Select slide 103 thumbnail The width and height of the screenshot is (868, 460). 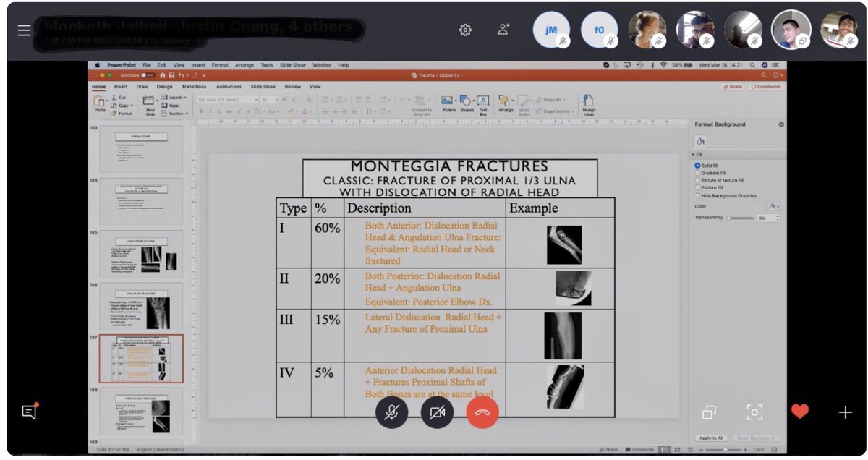[x=140, y=148]
